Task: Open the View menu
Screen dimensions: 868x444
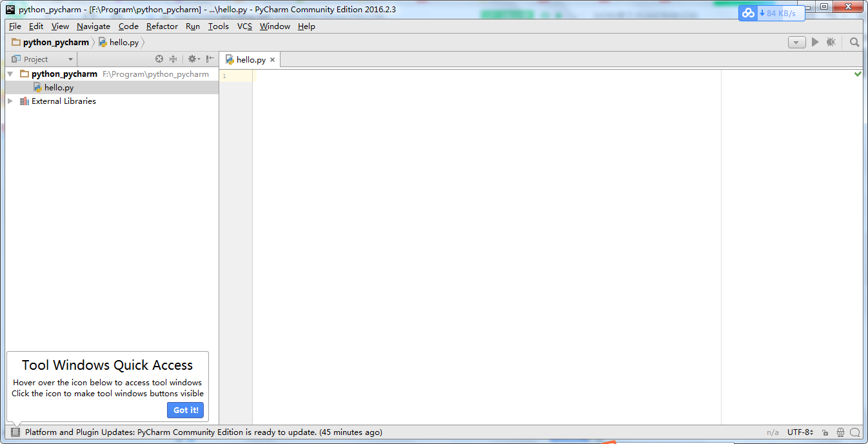Action: point(60,26)
